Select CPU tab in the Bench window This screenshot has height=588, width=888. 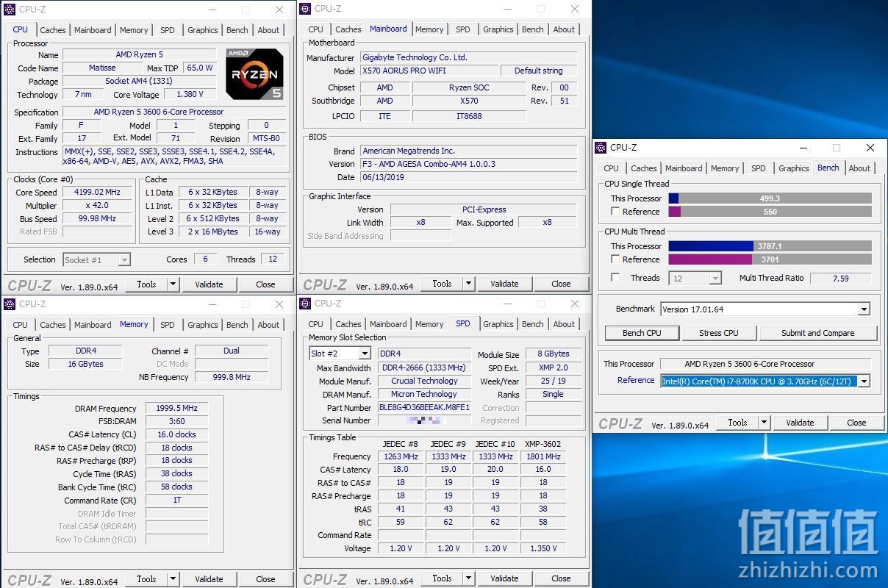(612, 168)
